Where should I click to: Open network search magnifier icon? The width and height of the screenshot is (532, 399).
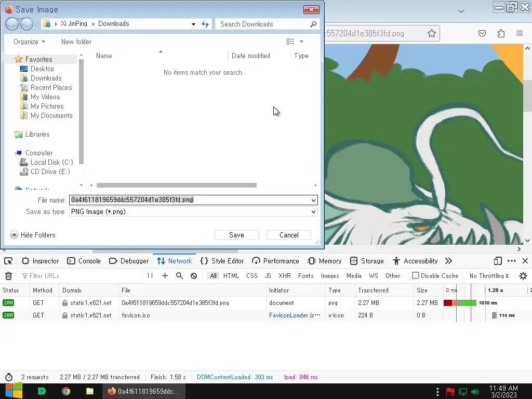(x=179, y=275)
